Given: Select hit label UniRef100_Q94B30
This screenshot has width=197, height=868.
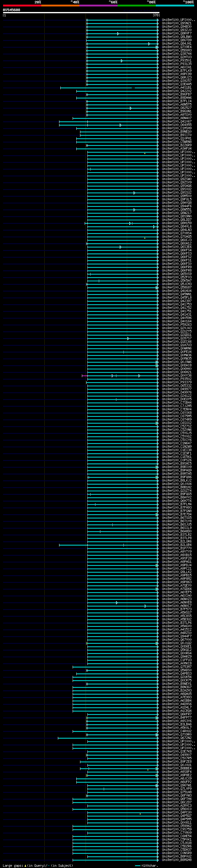Looking at the screenshot, I should click(176, 26).
